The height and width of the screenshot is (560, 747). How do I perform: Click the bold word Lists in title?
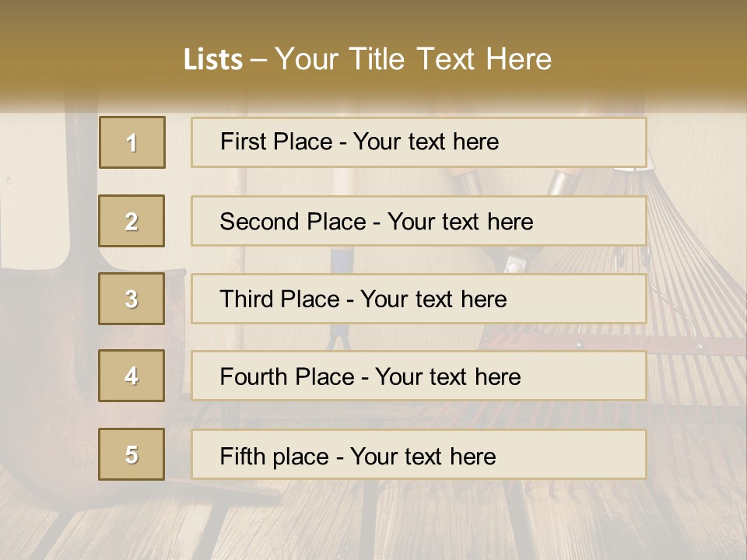pyautogui.click(x=212, y=60)
